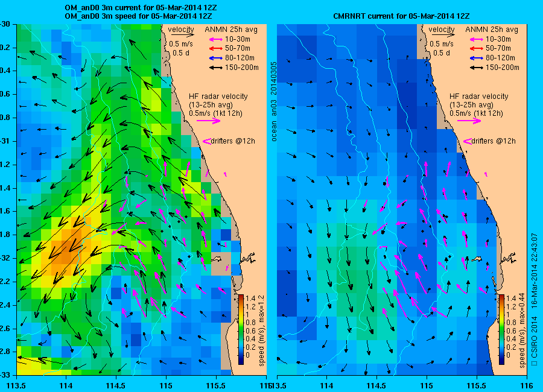Click the CMRNRT panel speed color bar
The height and width of the screenshot is (392, 543).
[x=501, y=329]
